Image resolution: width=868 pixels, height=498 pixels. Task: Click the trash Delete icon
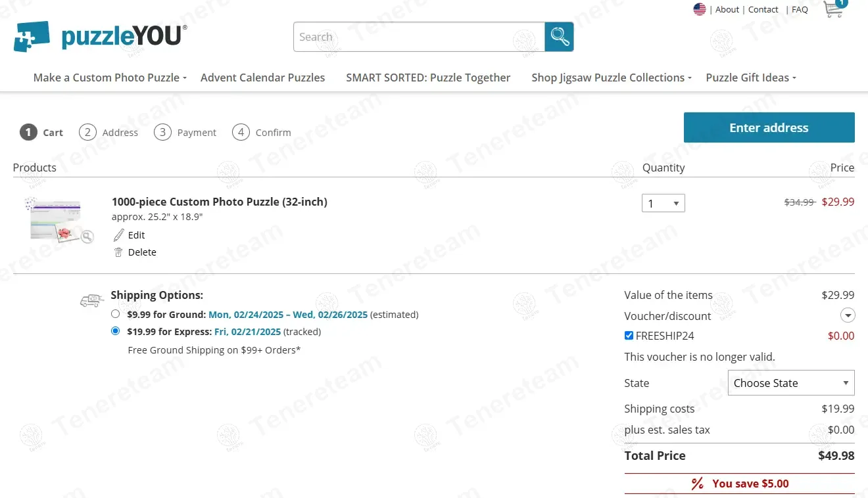pos(119,252)
